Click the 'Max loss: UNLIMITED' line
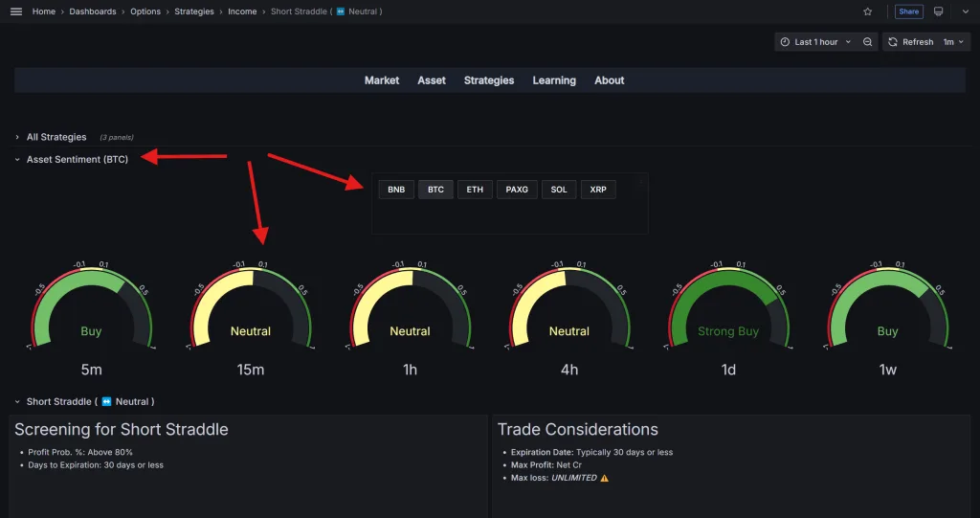 (559, 478)
